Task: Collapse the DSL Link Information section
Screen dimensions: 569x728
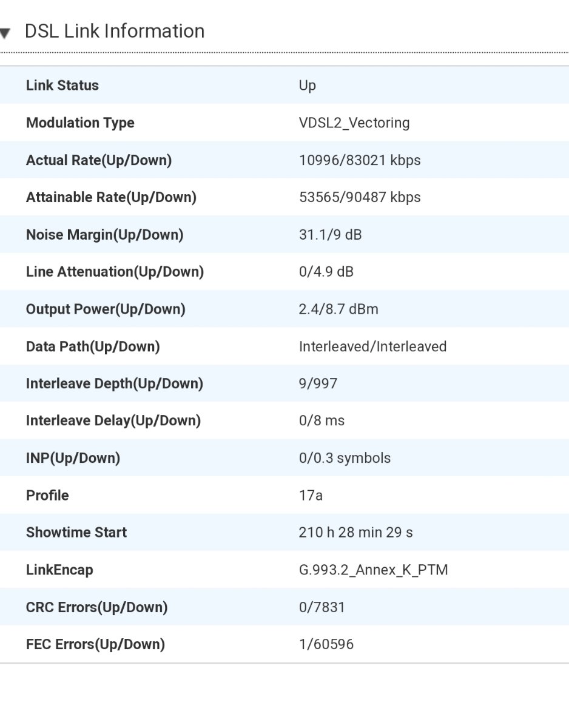Action: (x=5, y=33)
